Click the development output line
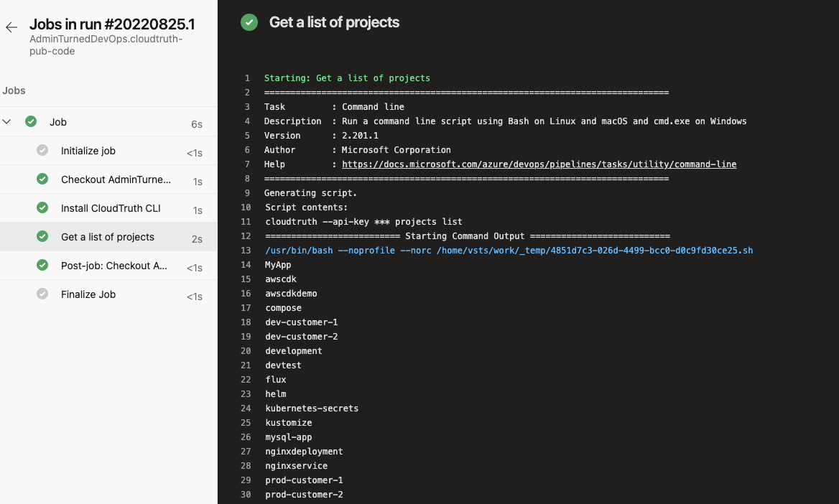The height and width of the screenshot is (504, 839). tap(293, 351)
